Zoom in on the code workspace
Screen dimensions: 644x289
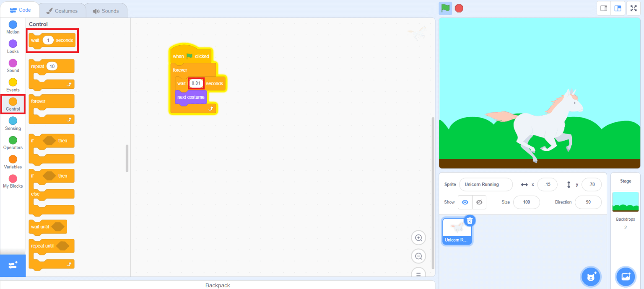tap(418, 237)
